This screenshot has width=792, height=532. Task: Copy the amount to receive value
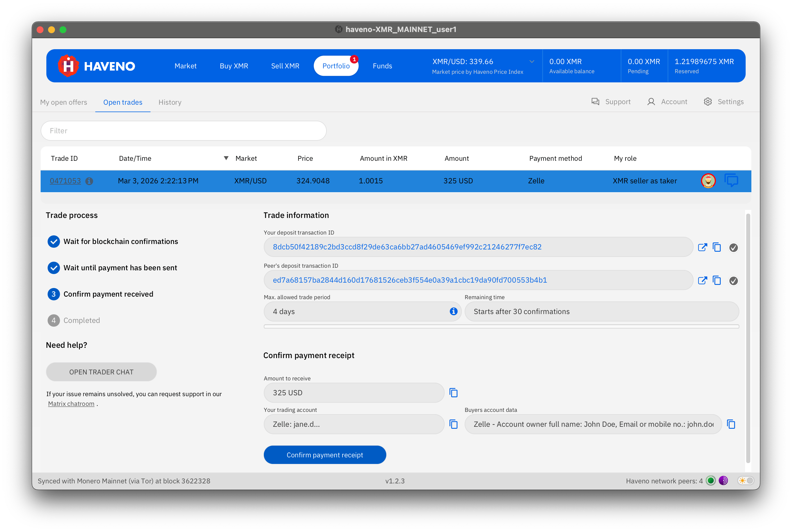pos(453,393)
